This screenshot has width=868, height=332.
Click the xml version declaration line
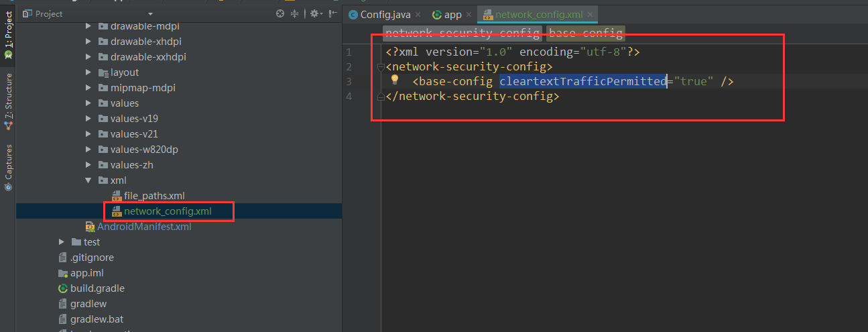pos(513,52)
